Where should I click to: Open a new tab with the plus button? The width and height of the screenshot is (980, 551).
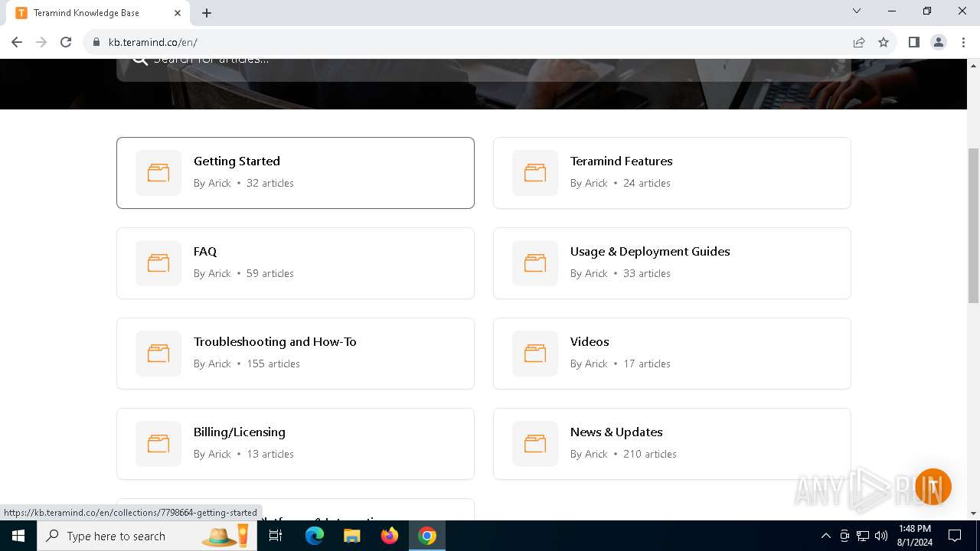point(207,13)
